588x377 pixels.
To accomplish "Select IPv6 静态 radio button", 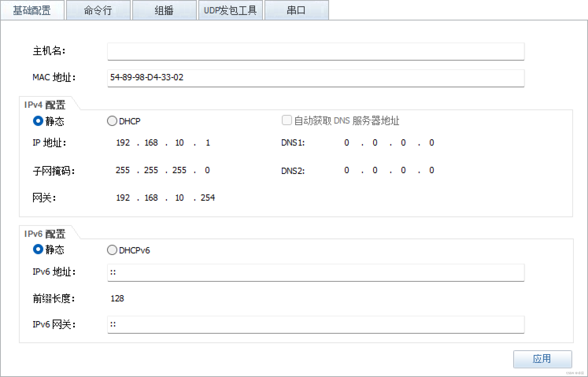I will click(38, 249).
